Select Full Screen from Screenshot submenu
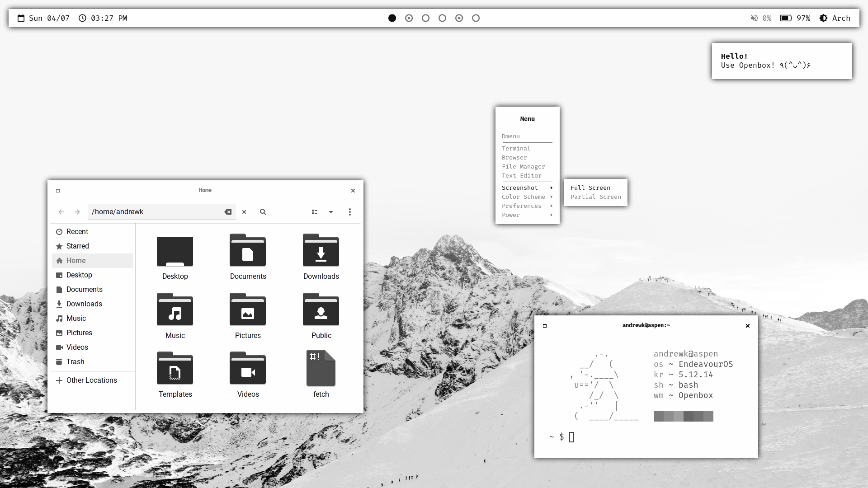The image size is (868, 488). pos(590,188)
